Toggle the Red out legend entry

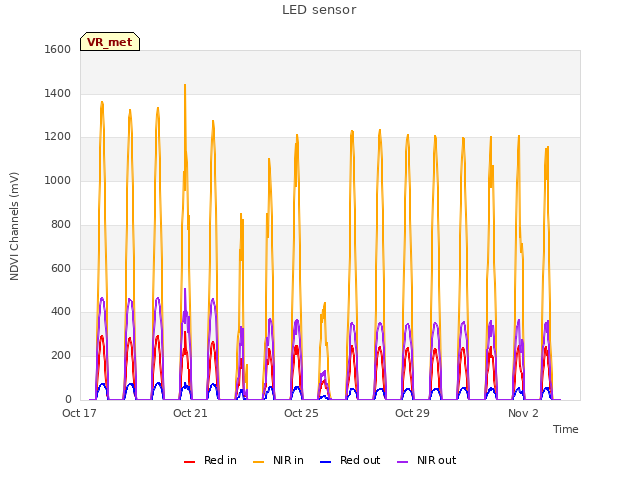point(350,460)
